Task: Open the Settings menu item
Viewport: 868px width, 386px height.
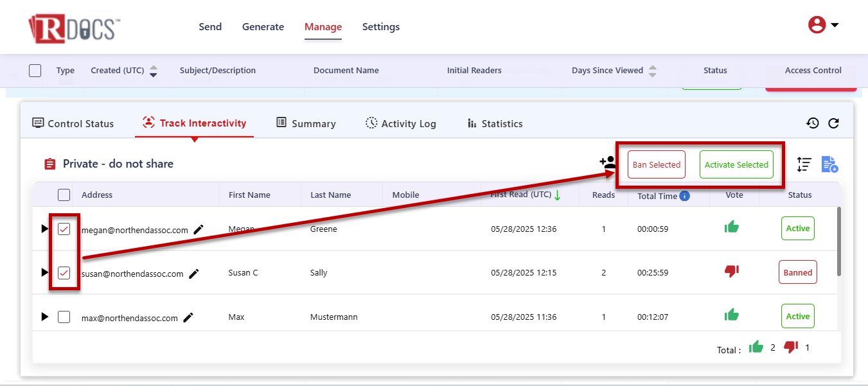Action: click(381, 27)
